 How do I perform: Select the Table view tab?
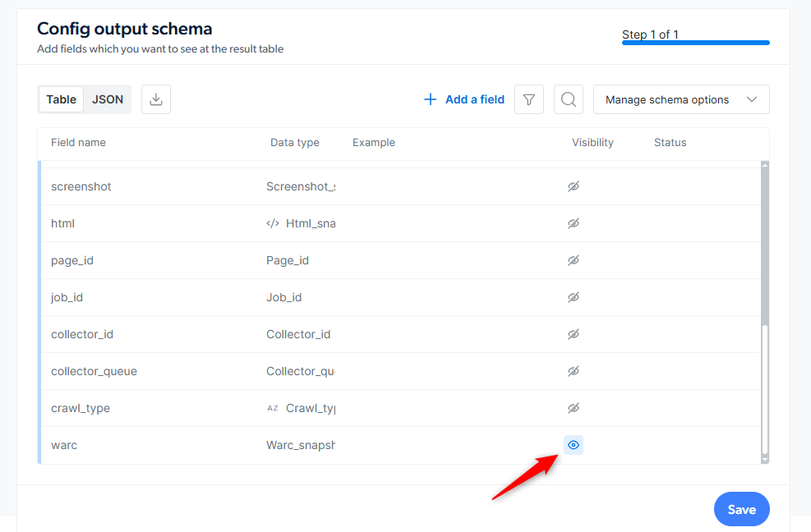61,99
